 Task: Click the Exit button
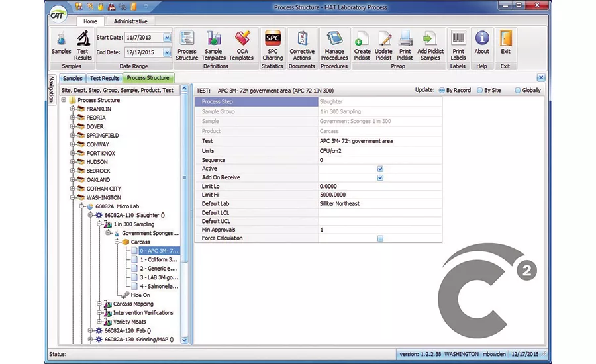click(x=506, y=43)
